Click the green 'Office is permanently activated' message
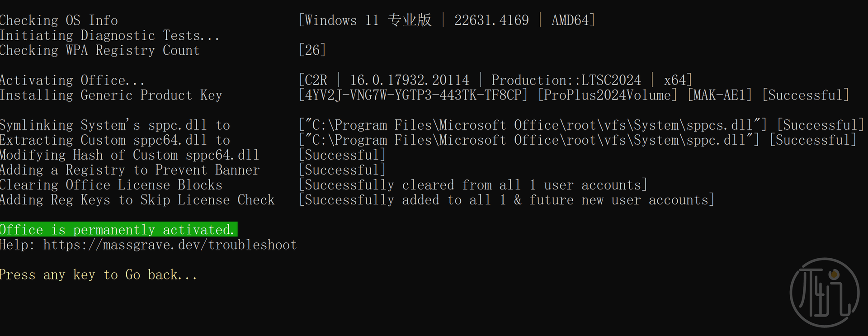Screen dimensions: 868x336 (118, 230)
